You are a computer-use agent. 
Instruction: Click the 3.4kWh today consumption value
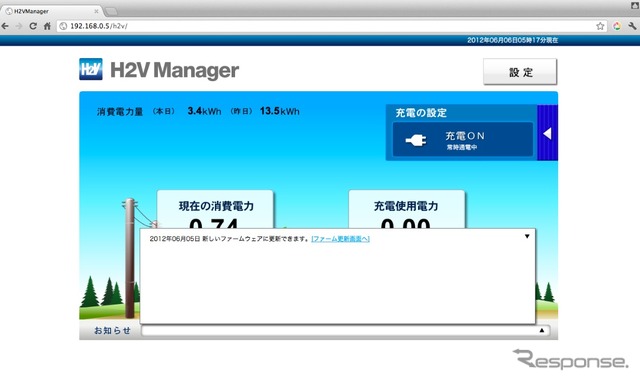click(x=204, y=111)
